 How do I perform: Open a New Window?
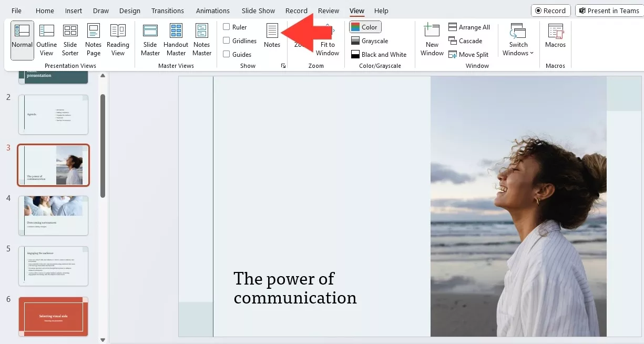(x=432, y=39)
